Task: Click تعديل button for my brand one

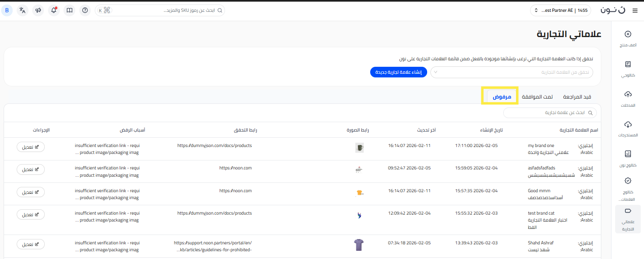Action: [x=31, y=147]
